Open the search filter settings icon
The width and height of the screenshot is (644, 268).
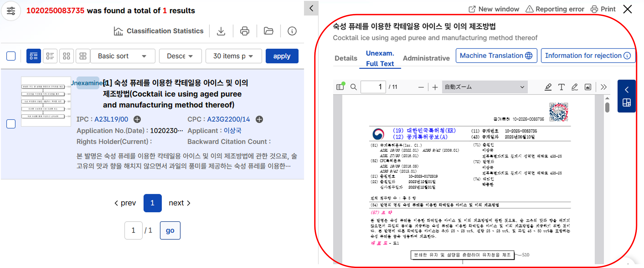[11, 11]
